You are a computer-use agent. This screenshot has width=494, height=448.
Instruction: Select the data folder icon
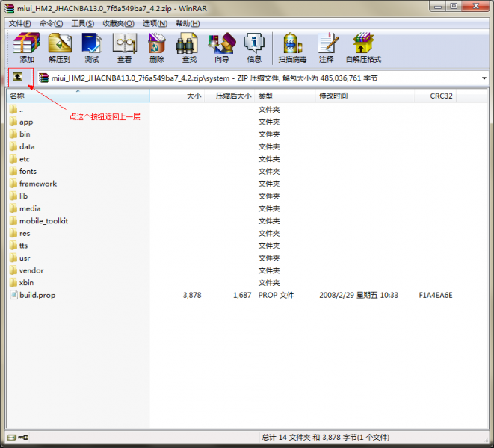pos(13,146)
